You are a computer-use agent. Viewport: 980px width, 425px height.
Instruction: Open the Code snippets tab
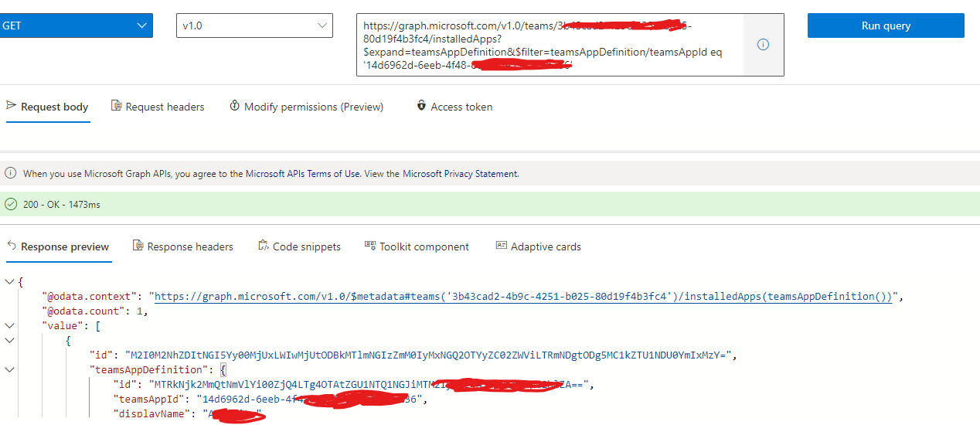click(x=300, y=247)
